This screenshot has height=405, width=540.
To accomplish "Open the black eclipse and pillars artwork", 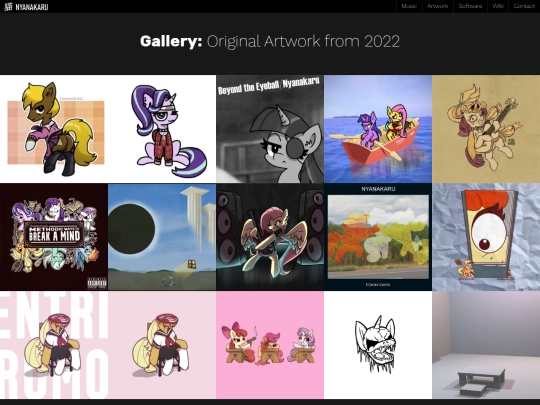I will click(x=162, y=237).
